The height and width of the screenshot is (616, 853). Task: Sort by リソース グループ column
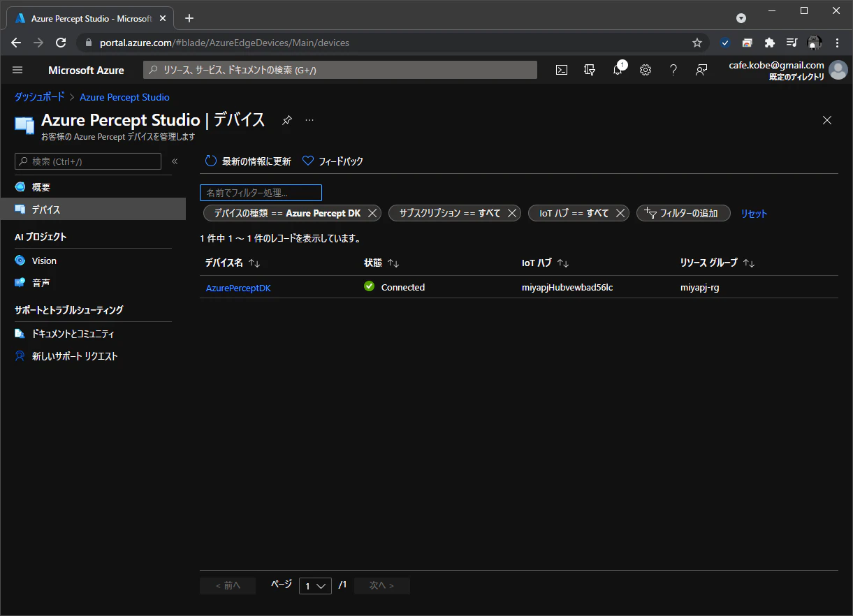tap(717, 263)
